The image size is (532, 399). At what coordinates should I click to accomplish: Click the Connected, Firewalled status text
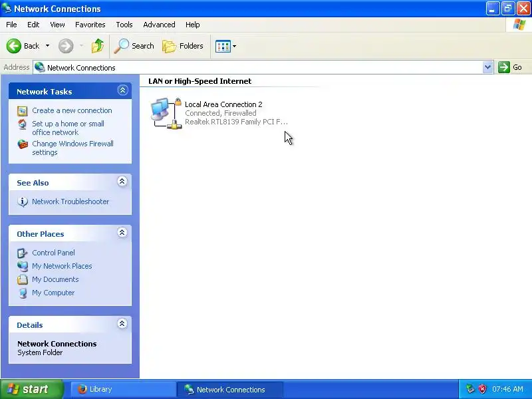point(221,113)
